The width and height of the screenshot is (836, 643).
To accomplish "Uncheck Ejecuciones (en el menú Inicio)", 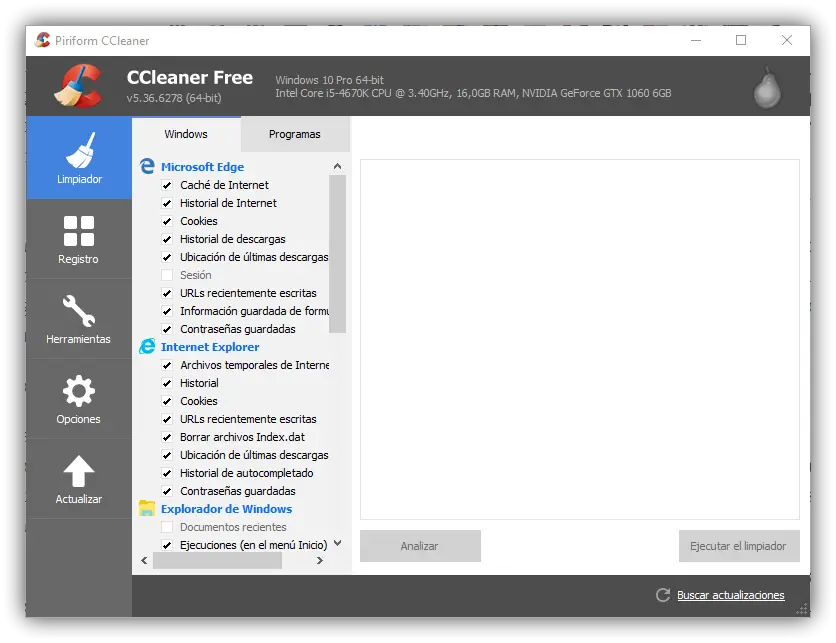I will click(x=167, y=545).
